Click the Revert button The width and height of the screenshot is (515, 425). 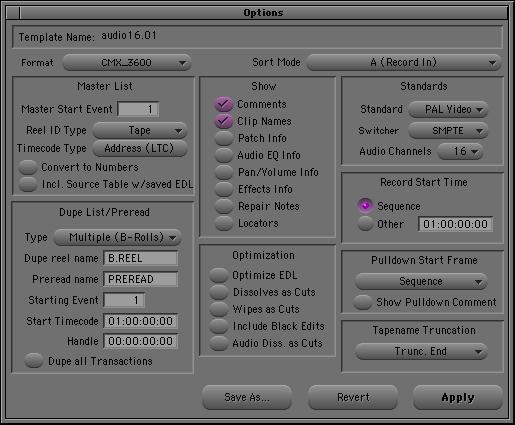click(x=353, y=397)
